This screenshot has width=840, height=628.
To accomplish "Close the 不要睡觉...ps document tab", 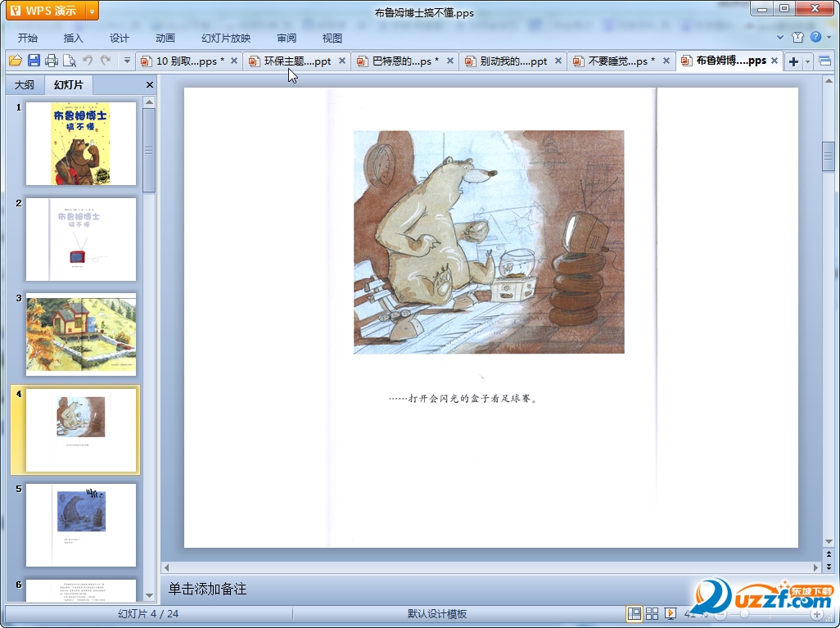I will click(666, 61).
